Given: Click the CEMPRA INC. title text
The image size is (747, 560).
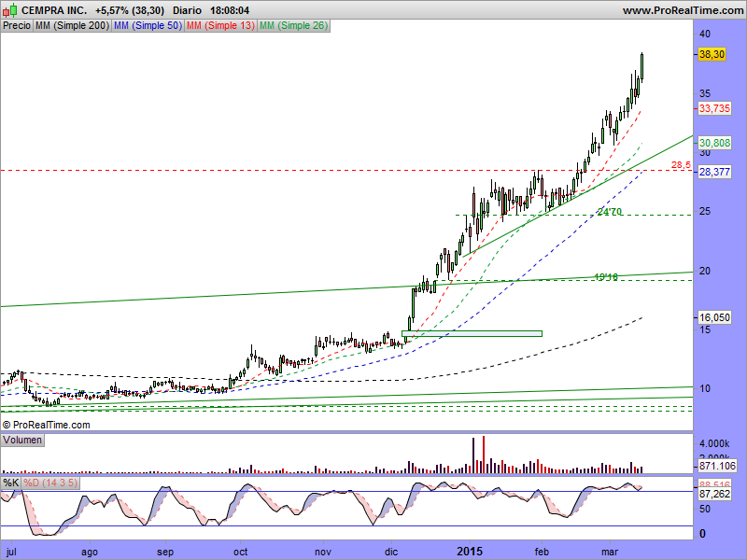Looking at the screenshot, I should click(54, 10).
